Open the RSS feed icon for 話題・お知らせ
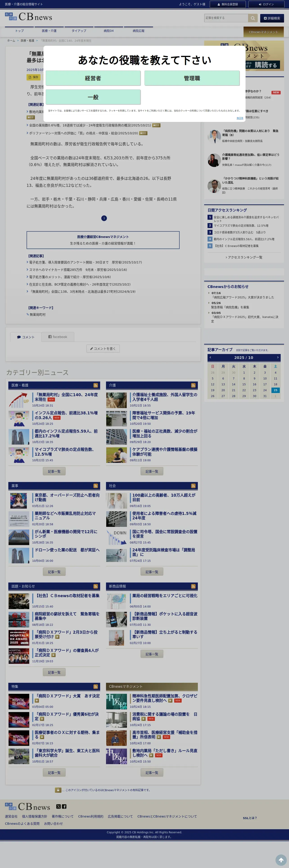This screenshot has height=868, width=289. click(96, 586)
